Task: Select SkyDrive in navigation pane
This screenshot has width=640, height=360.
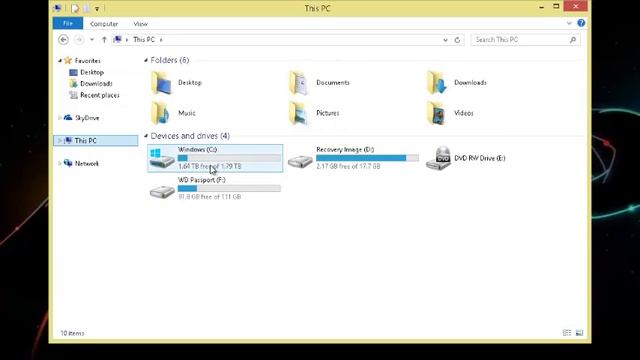Action: coord(87,118)
